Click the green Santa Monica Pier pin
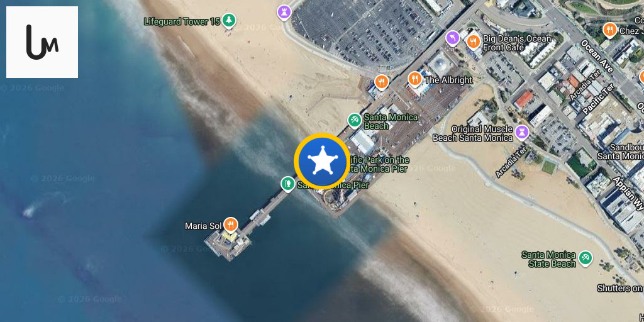The width and height of the screenshot is (644, 322). pos(287,184)
